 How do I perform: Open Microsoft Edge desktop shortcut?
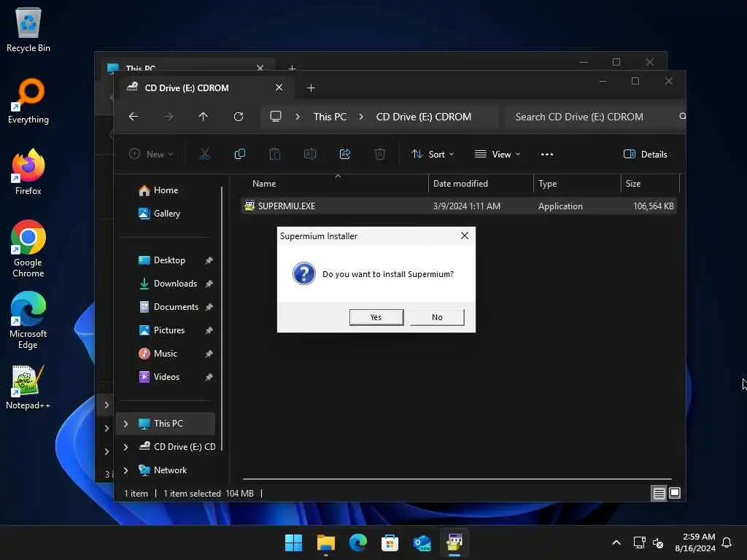(28, 321)
